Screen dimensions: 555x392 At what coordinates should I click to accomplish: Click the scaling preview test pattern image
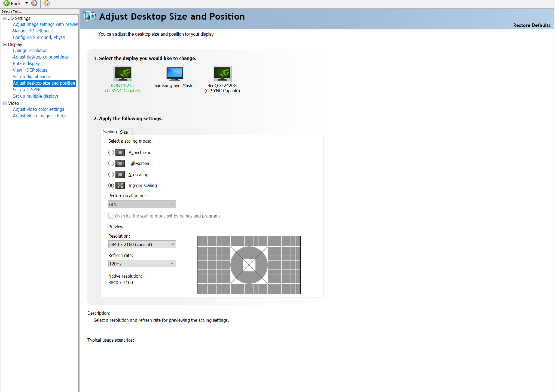coord(249,265)
